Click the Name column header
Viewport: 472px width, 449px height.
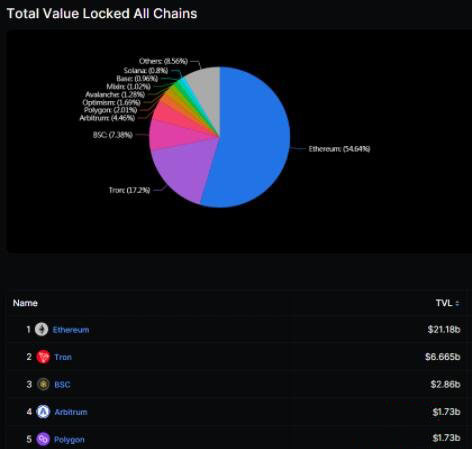[25, 303]
